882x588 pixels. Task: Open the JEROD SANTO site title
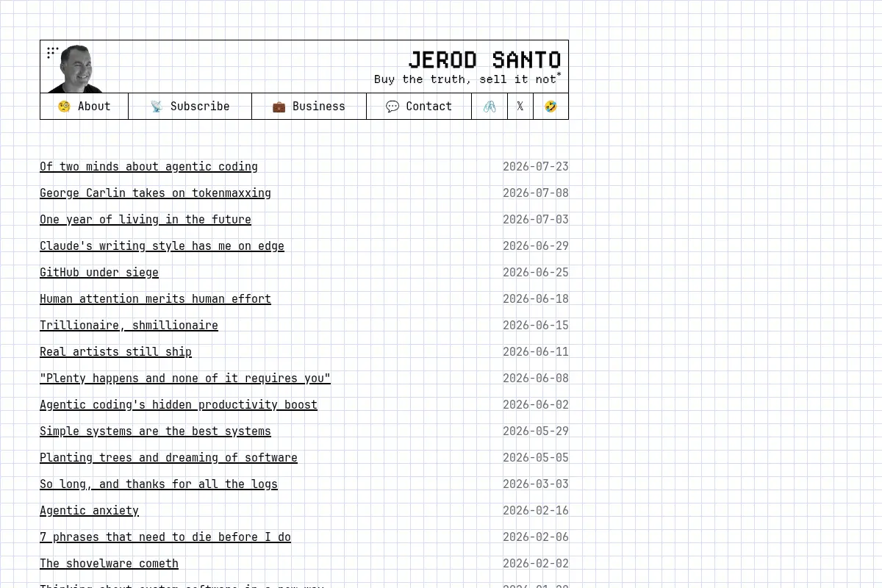pos(485,60)
